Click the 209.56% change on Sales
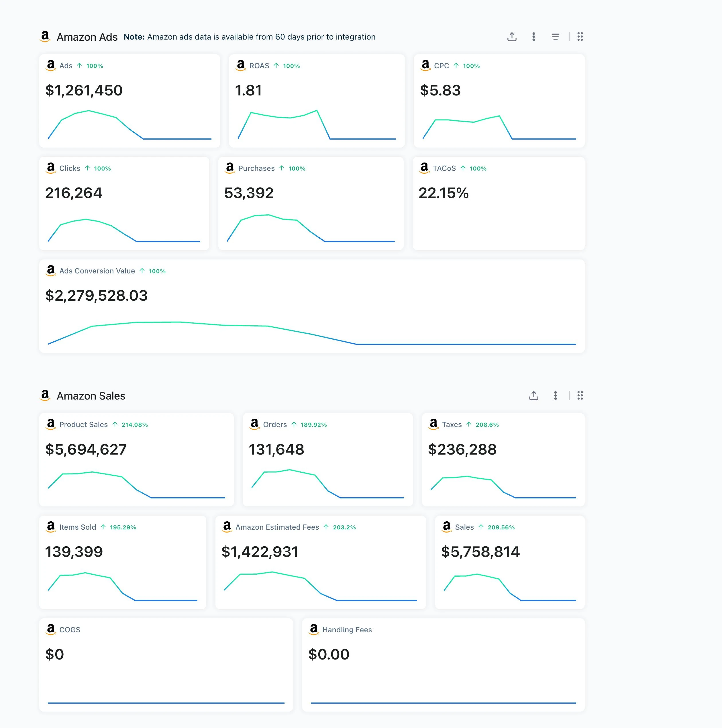Image resolution: width=722 pixels, height=728 pixels. tap(501, 527)
